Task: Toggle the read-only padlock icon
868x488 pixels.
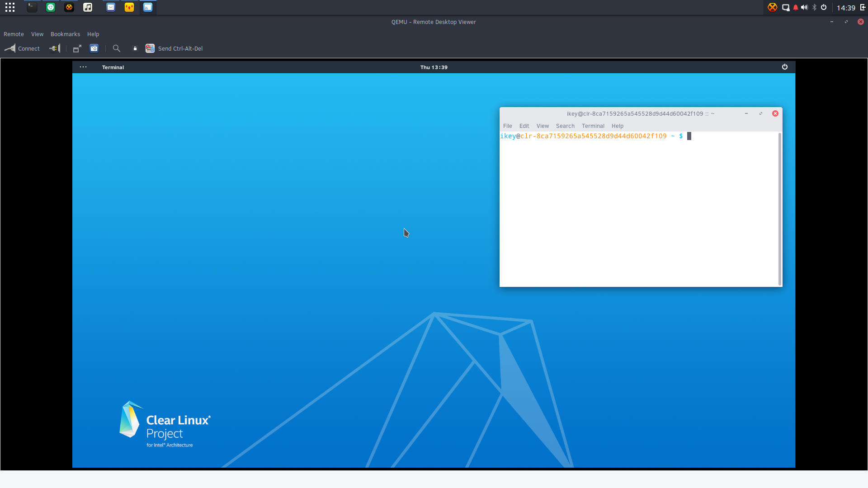Action: click(135, 48)
